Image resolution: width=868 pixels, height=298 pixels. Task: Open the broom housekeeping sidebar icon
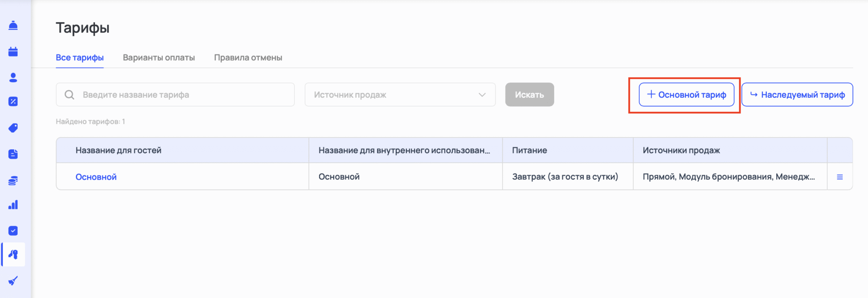click(x=13, y=281)
